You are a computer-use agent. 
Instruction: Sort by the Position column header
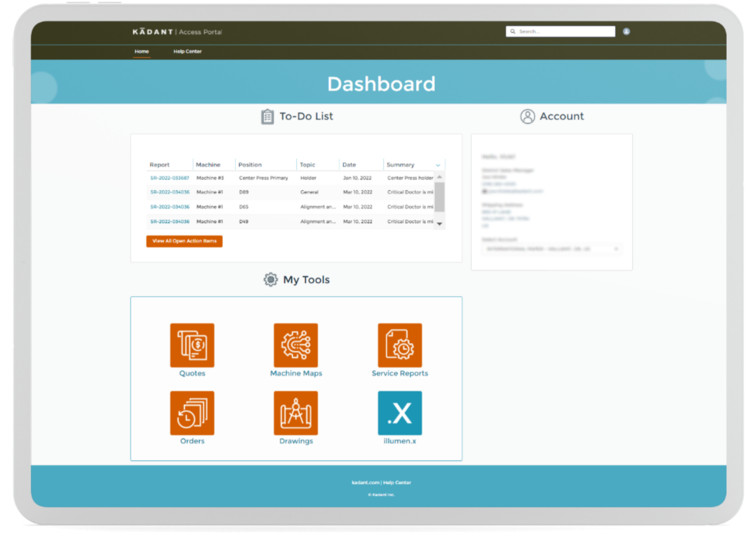[250, 165]
